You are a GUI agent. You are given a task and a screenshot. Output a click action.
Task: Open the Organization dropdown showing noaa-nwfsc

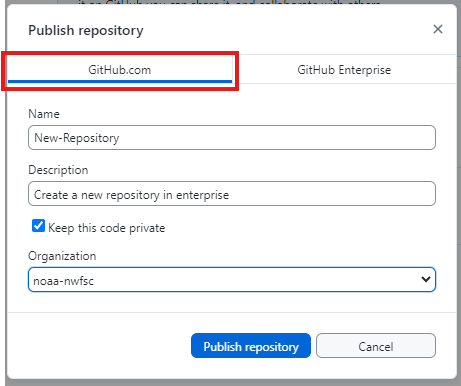click(232, 280)
